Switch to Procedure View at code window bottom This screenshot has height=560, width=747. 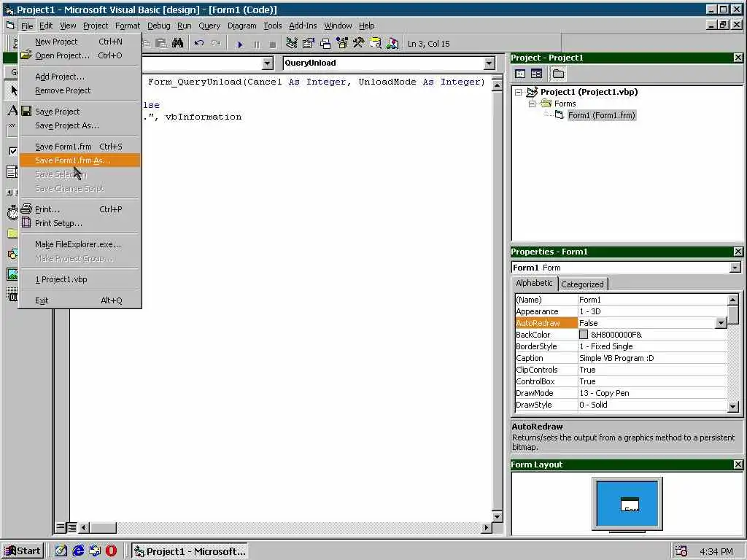click(61, 527)
